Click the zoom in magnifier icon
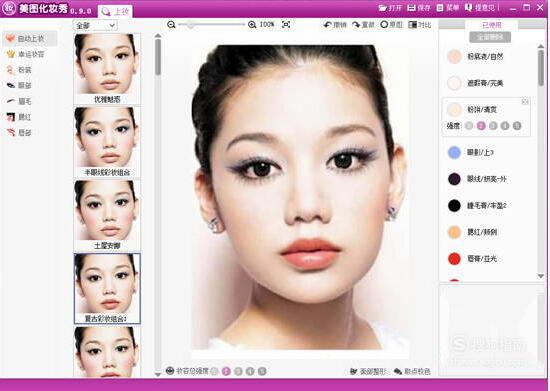Image resolution: width=550 pixels, height=391 pixels. pos(252,25)
